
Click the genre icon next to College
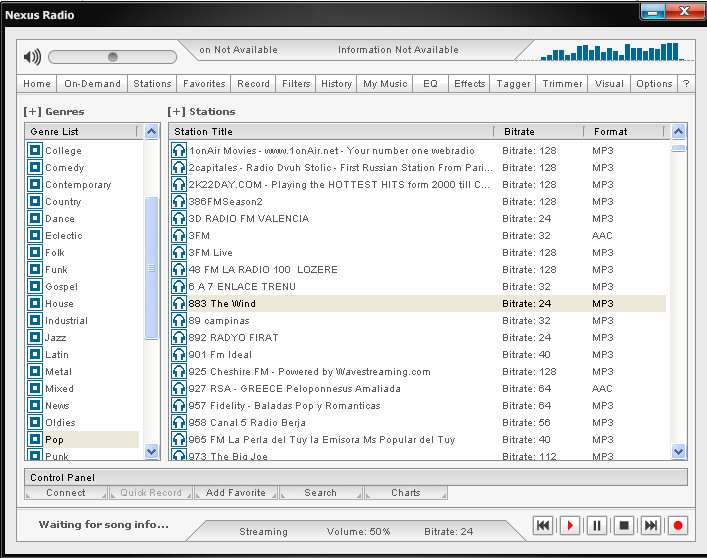point(35,150)
